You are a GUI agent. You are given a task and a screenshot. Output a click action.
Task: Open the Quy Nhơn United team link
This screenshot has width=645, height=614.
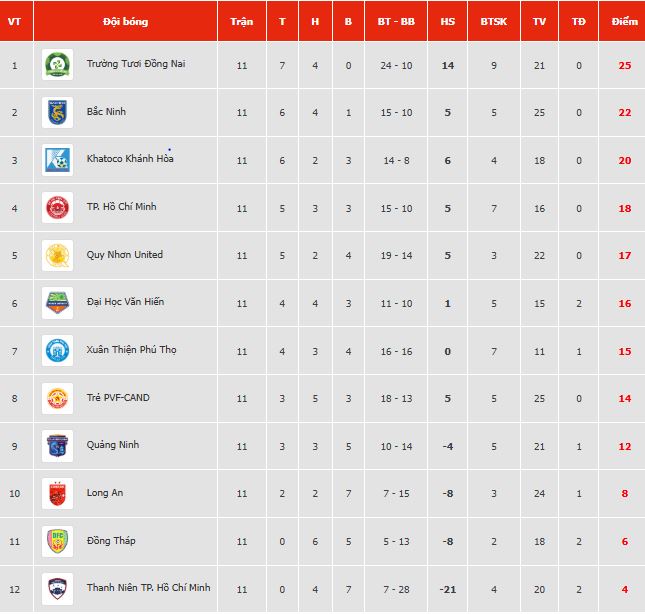click(x=125, y=255)
